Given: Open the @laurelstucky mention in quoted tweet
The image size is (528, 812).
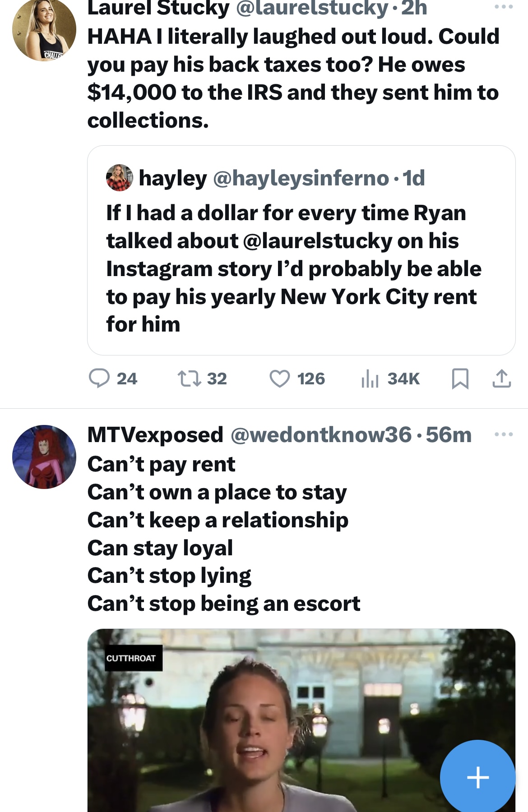Looking at the screenshot, I should pos(318,241).
